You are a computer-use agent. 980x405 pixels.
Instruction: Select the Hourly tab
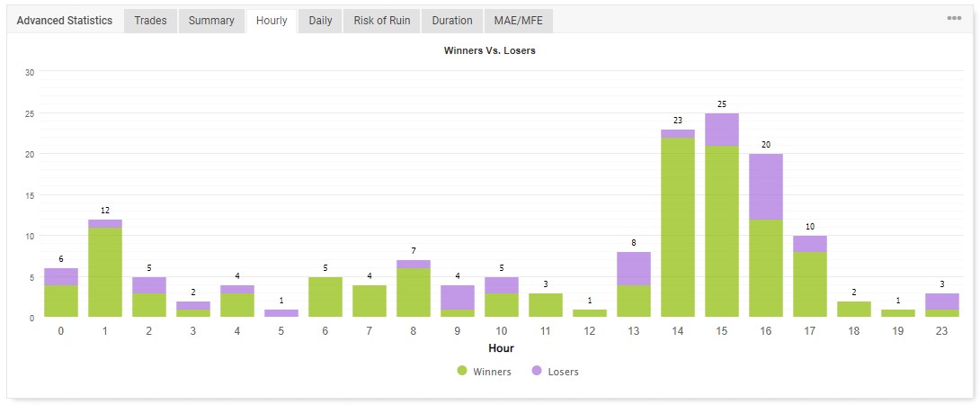272,21
